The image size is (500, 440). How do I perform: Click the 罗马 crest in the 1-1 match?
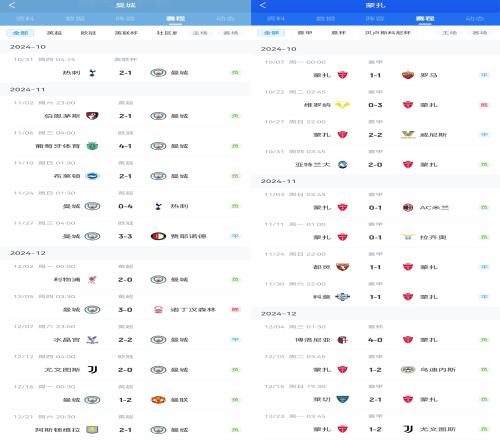408,75
